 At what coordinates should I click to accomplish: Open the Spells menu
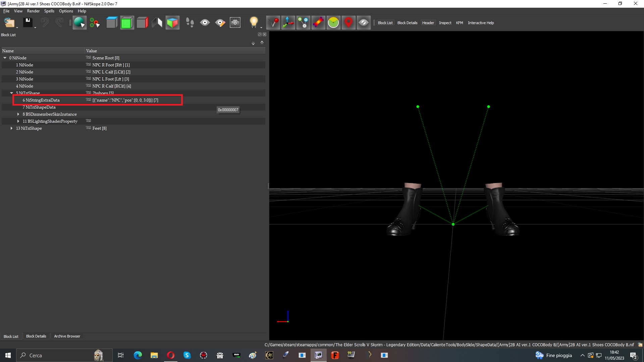point(49,11)
